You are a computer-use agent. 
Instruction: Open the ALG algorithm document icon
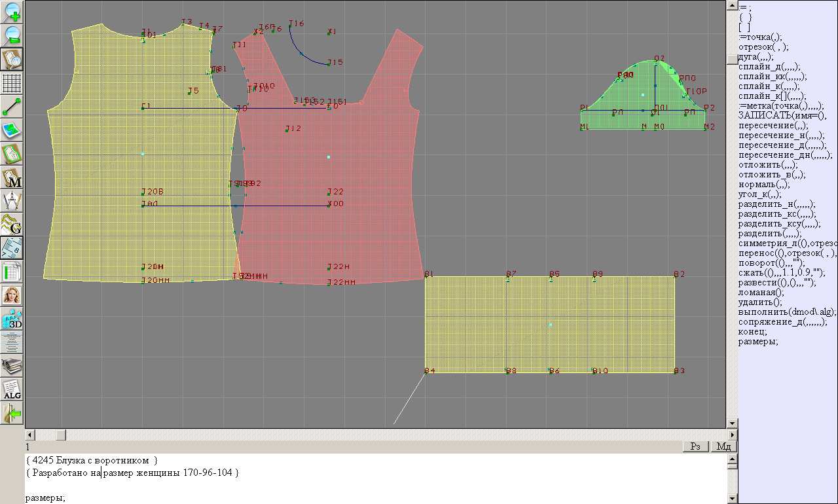tap(12, 389)
